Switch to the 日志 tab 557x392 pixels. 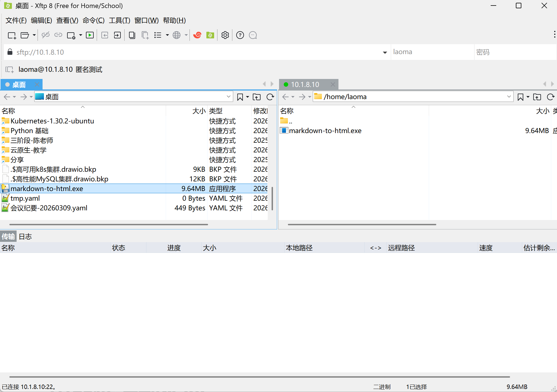25,237
